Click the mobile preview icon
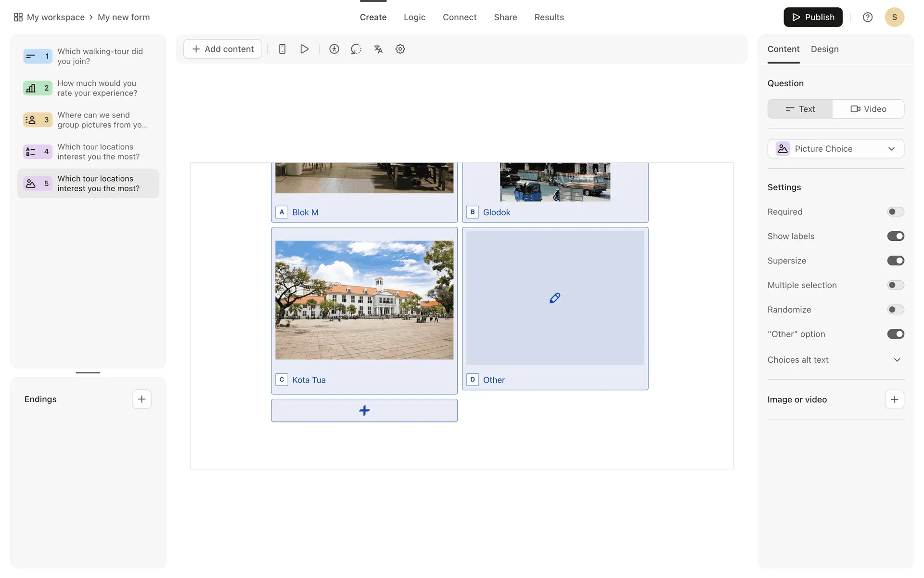The height and width of the screenshot is (578, 924). click(x=282, y=49)
